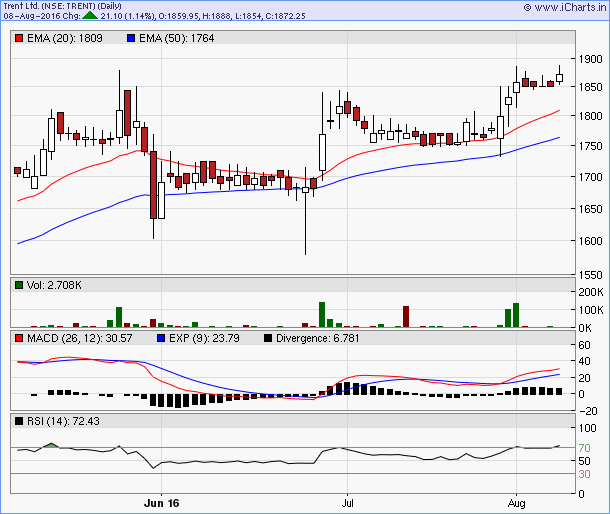Screen dimensions: 610x514
Task: Click the black Divergence legend swatch
Action: tap(268, 338)
